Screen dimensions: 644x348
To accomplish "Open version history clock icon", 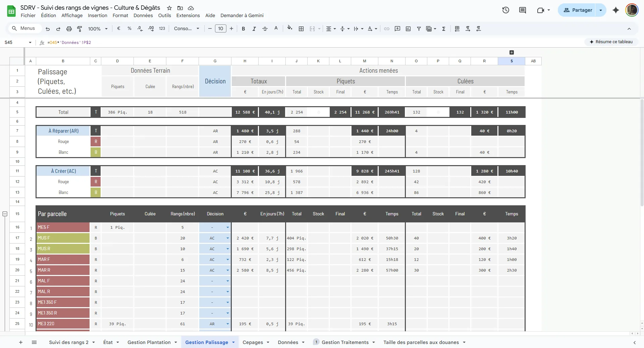I will 505,10.
